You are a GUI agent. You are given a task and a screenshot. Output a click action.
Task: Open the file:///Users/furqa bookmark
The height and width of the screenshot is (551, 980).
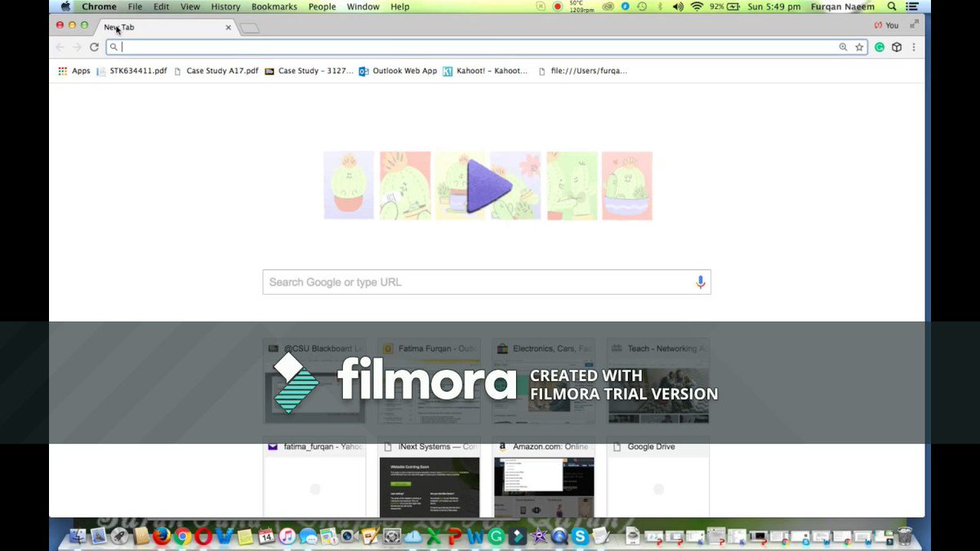[x=583, y=71]
